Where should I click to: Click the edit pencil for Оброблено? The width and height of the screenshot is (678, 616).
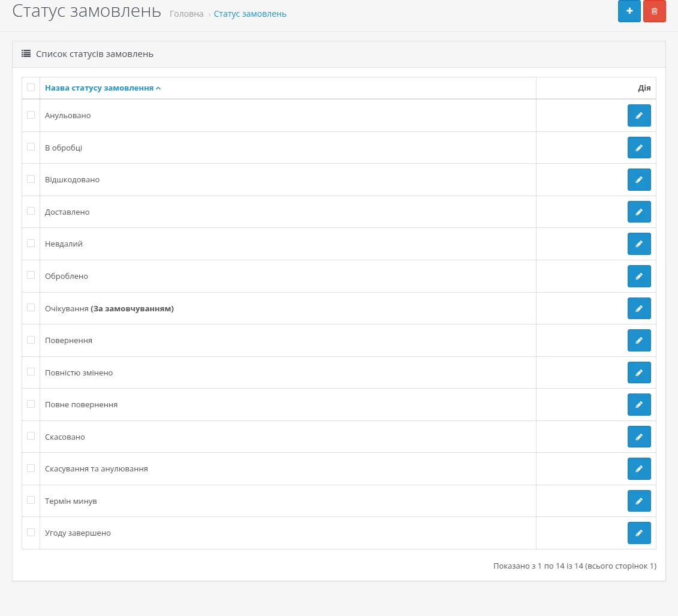pyautogui.click(x=639, y=277)
